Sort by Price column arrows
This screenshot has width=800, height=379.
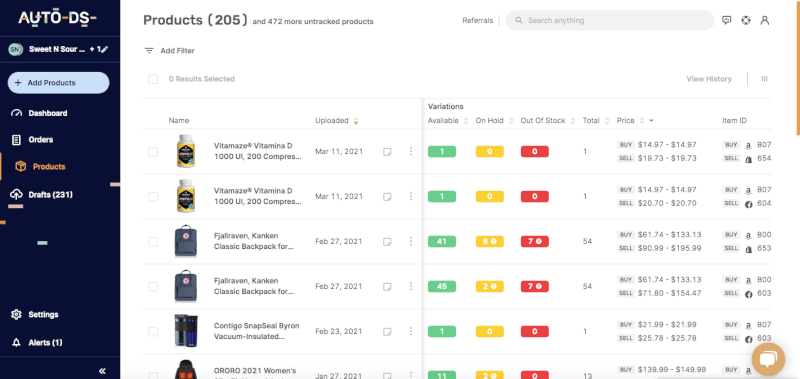point(642,121)
